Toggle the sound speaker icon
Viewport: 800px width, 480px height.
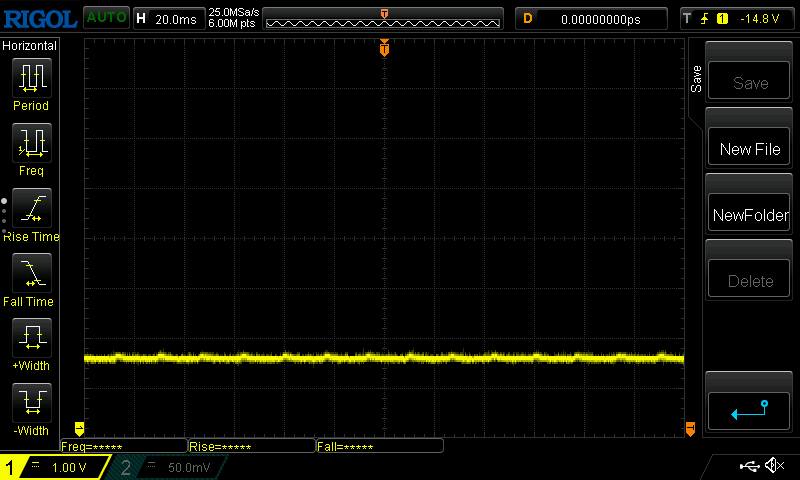point(774,466)
